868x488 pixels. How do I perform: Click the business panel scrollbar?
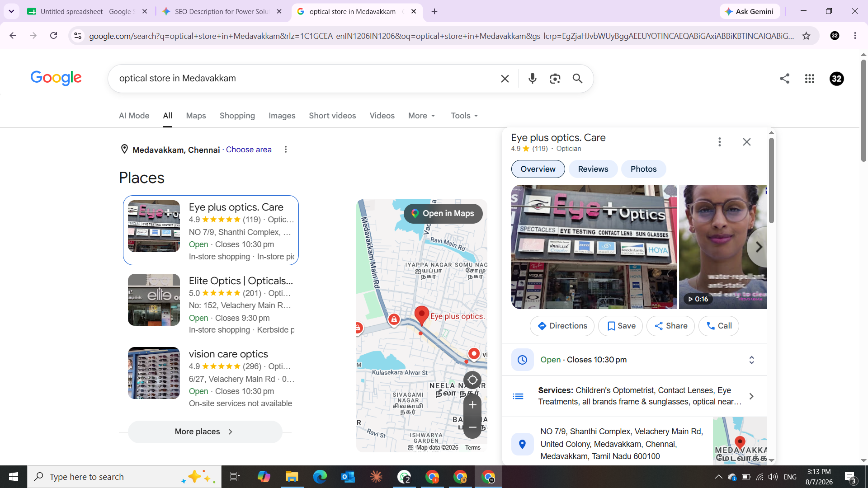771,181
